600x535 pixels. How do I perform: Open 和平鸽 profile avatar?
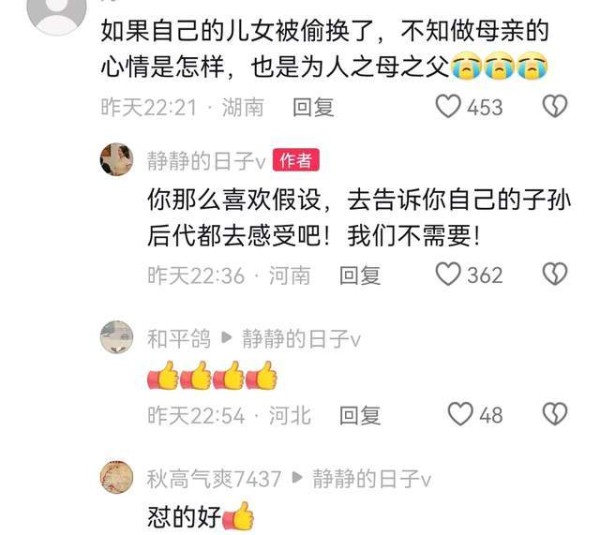click(x=117, y=337)
